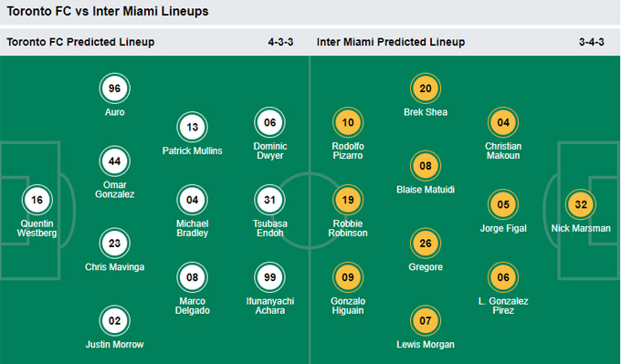
Task: Click Omar Gonzalez's number 44 badge
Action: coord(114,161)
